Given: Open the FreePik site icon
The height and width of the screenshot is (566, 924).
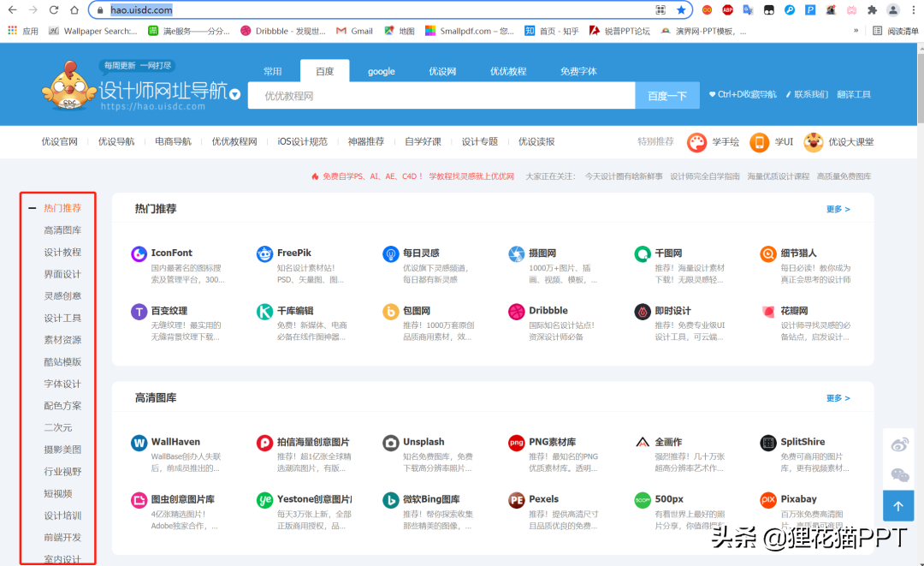Looking at the screenshot, I should click(x=264, y=254).
